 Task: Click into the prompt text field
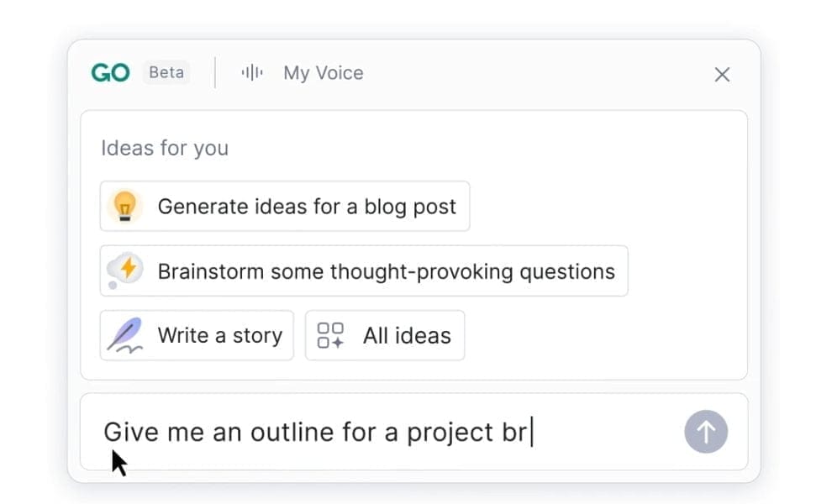(x=413, y=432)
